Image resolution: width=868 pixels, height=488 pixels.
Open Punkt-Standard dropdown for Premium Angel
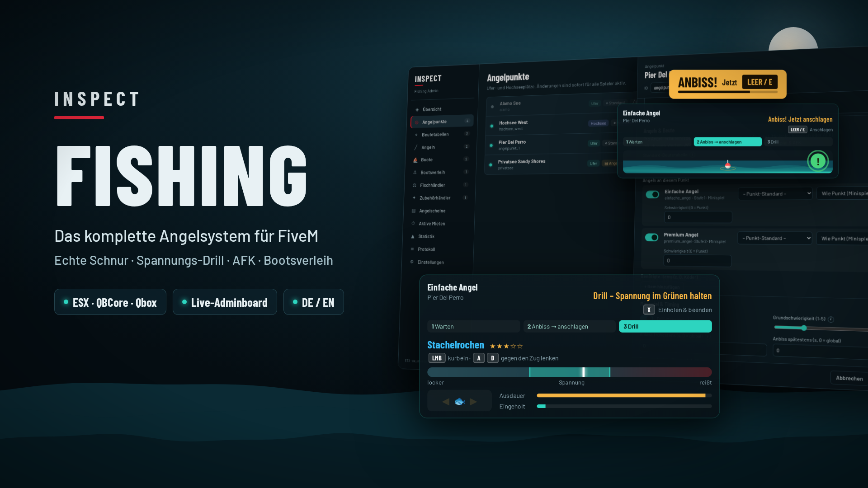775,238
